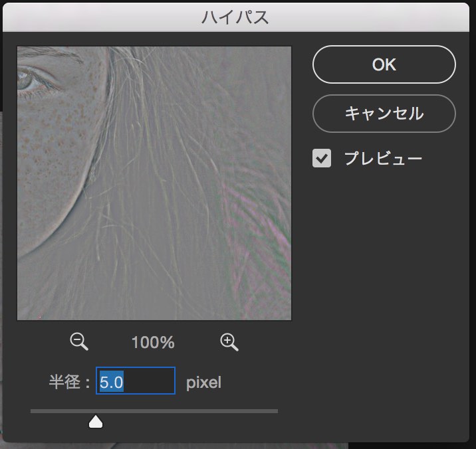Click the OK button
The width and height of the screenshot is (476, 449).
(384, 64)
